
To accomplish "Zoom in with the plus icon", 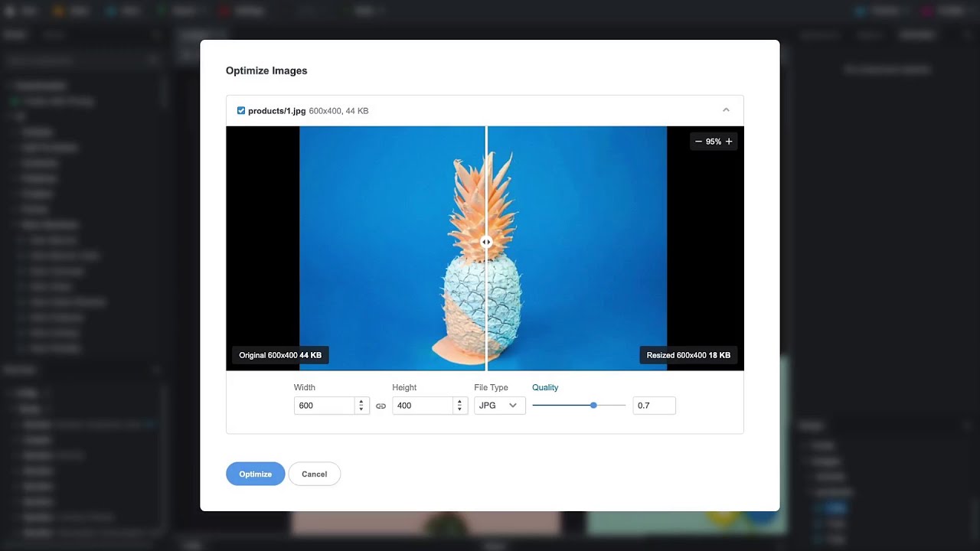I will [728, 141].
